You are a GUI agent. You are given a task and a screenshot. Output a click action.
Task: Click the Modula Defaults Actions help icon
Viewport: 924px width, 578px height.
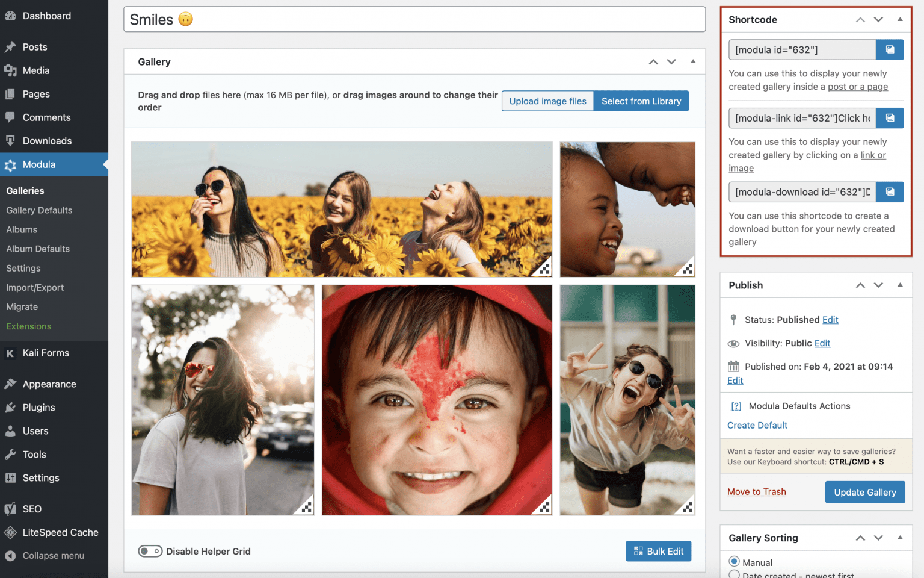(736, 406)
